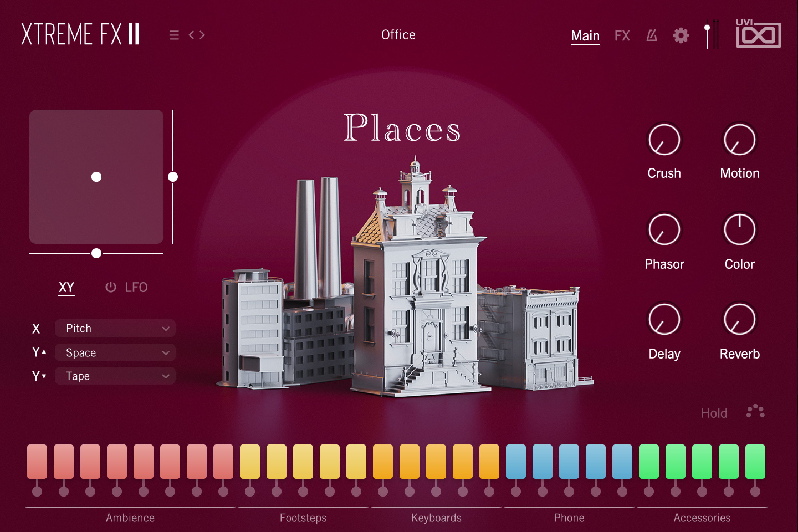Click the pin under the last Accessories pad
Screen dimensions: 798x532
click(755, 491)
